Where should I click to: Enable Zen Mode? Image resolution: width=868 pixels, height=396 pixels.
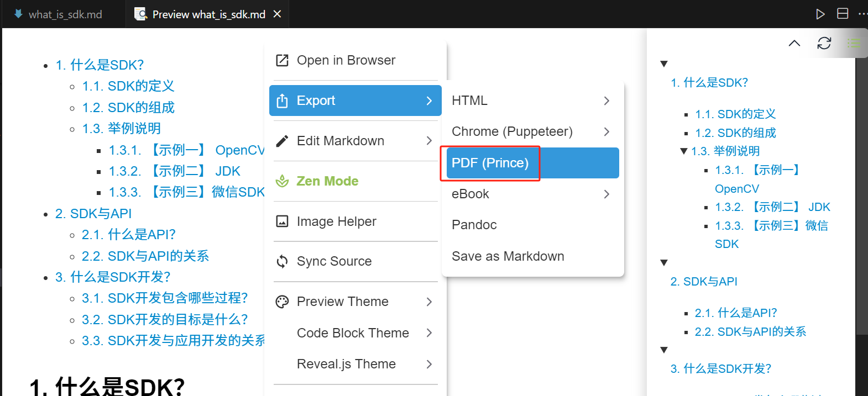(327, 181)
